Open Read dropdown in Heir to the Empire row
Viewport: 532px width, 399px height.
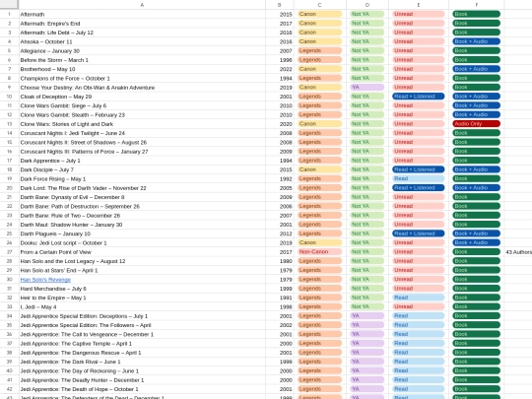click(419, 298)
